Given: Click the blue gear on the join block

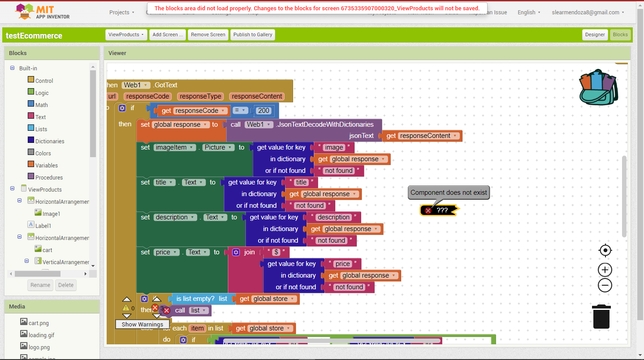Looking at the screenshot, I should (236, 252).
